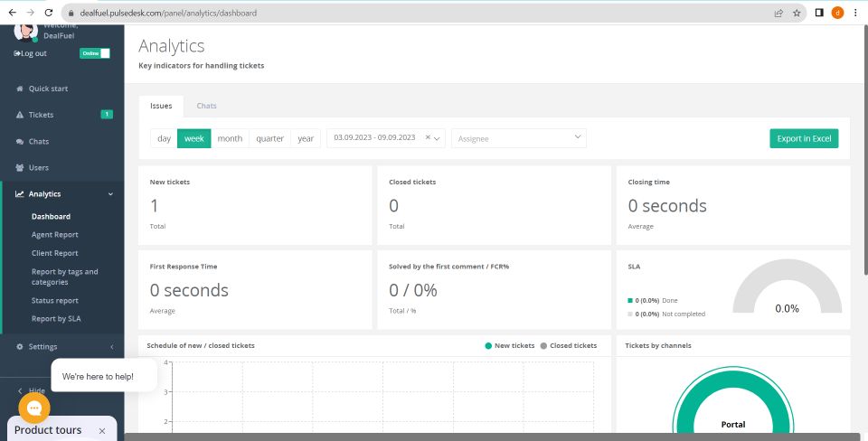Image resolution: width=868 pixels, height=441 pixels.
Task: Click the Portal donut chart
Action: pos(733,399)
